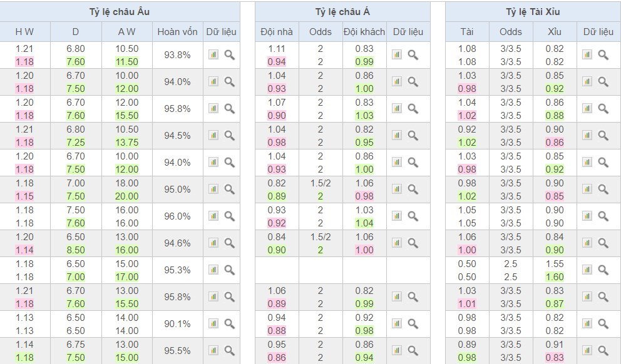Click magnifier icon in the 94.5% payout row

click(x=229, y=136)
